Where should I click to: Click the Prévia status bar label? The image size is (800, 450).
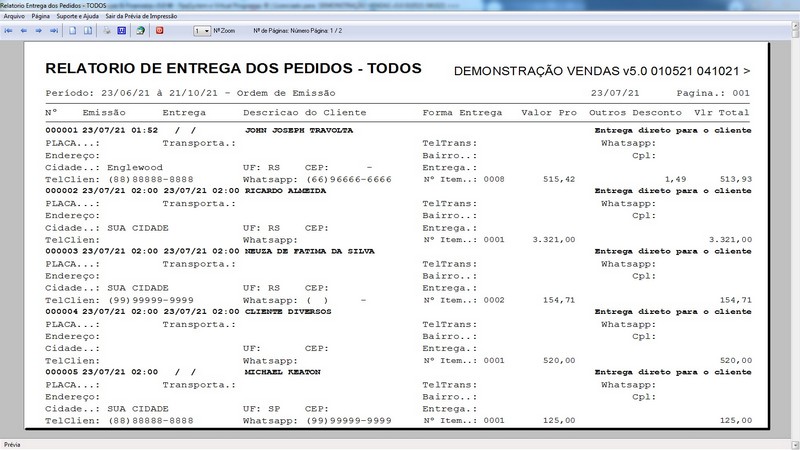[x=12, y=445]
